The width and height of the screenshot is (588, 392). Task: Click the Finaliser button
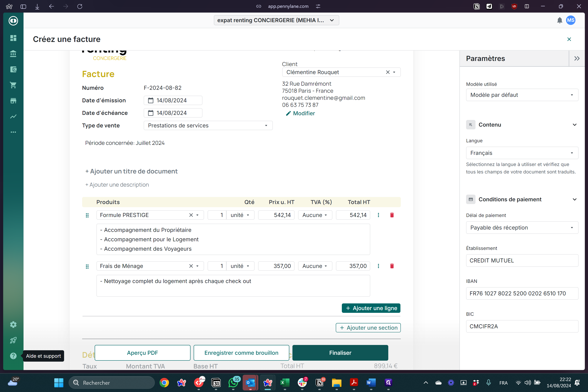340,353
